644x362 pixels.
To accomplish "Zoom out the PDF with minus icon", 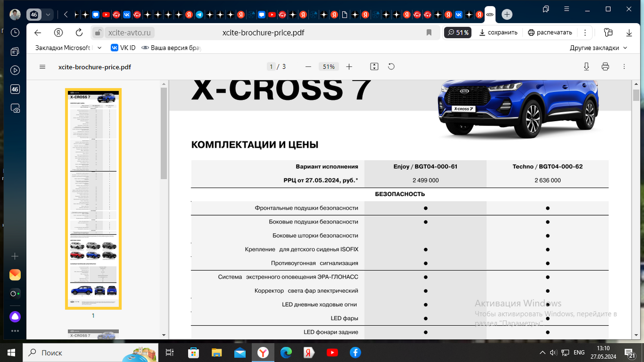I will [x=308, y=67].
